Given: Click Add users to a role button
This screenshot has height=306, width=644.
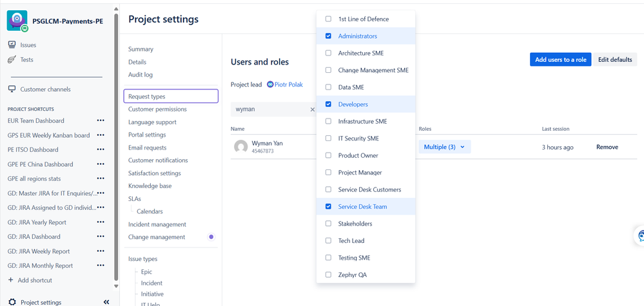Looking at the screenshot, I should click(560, 59).
